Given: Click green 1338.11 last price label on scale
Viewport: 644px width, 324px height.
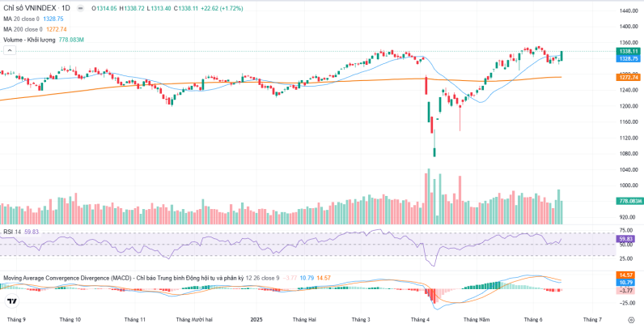Looking at the screenshot, I should pos(628,51).
